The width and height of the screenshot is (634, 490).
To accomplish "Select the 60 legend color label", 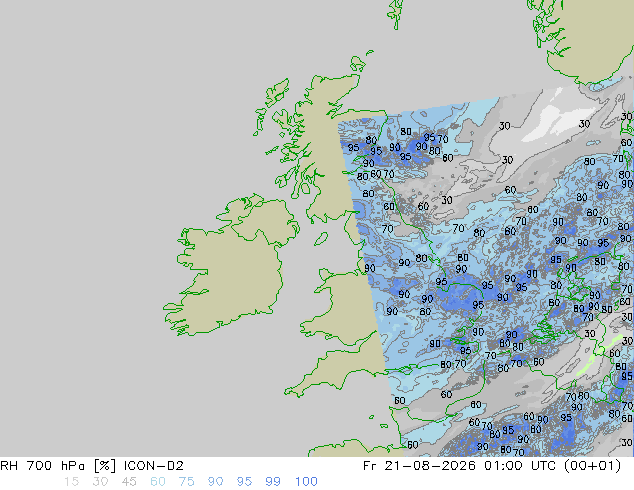I will (158, 482).
